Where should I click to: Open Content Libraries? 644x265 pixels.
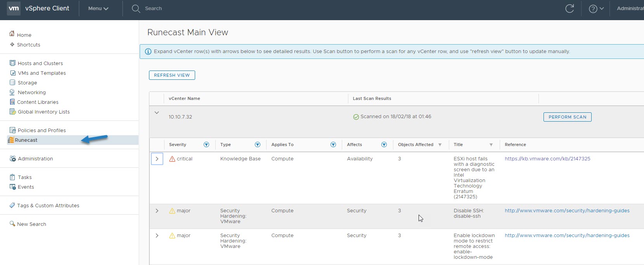point(38,102)
